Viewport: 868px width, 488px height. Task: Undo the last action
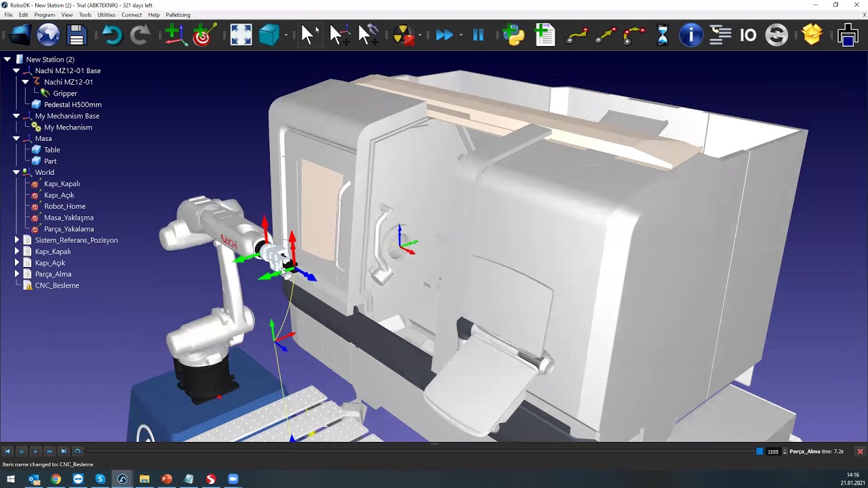point(112,35)
